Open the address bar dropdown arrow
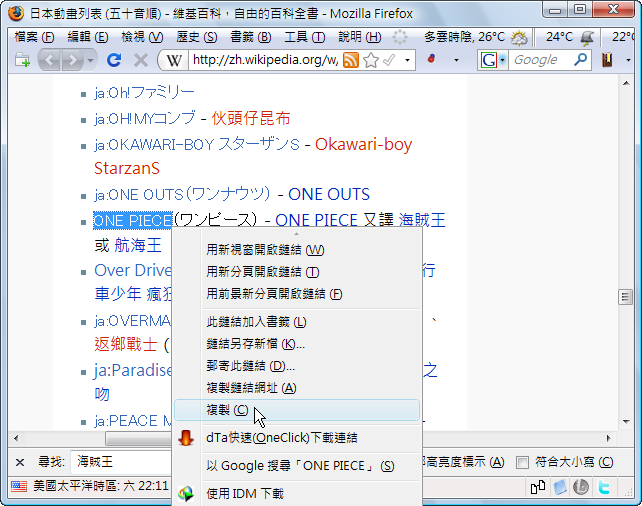Screen dimensions: 642x506 point(407,61)
